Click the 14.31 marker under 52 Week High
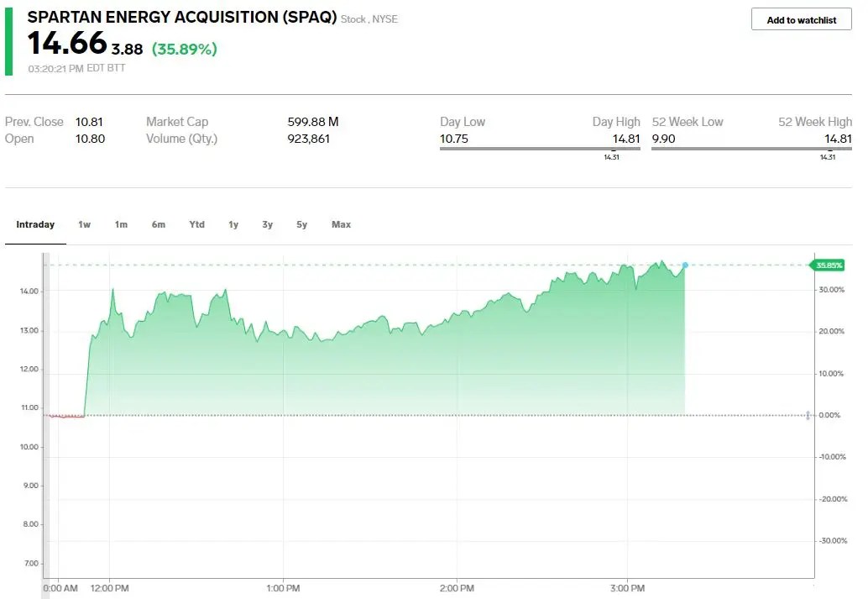This screenshot has height=599, width=868. 829,157
